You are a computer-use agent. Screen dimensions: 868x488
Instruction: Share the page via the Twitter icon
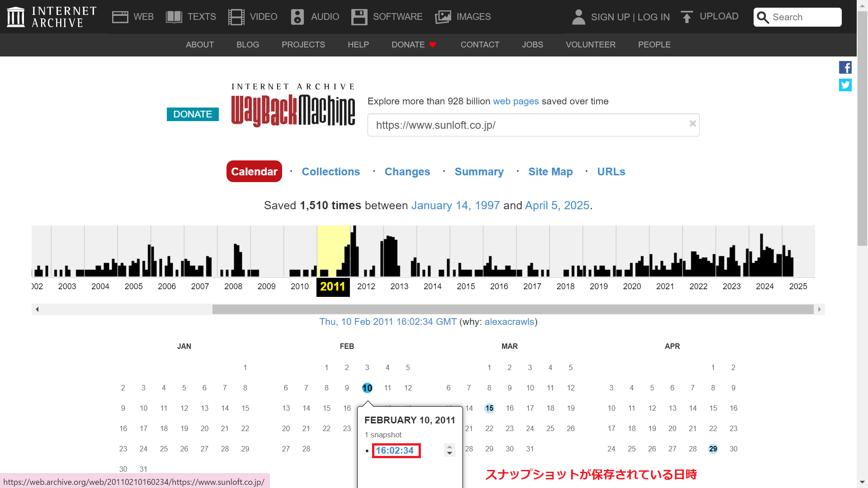[845, 85]
